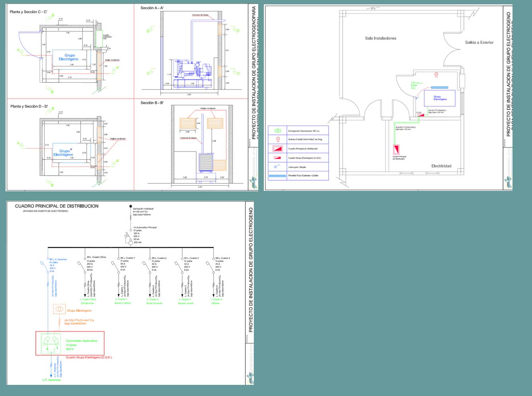Viewport: 532px width, 396px height.
Task: Click the red distribution board symbol in Electricidad room
Action: [x=396, y=150]
